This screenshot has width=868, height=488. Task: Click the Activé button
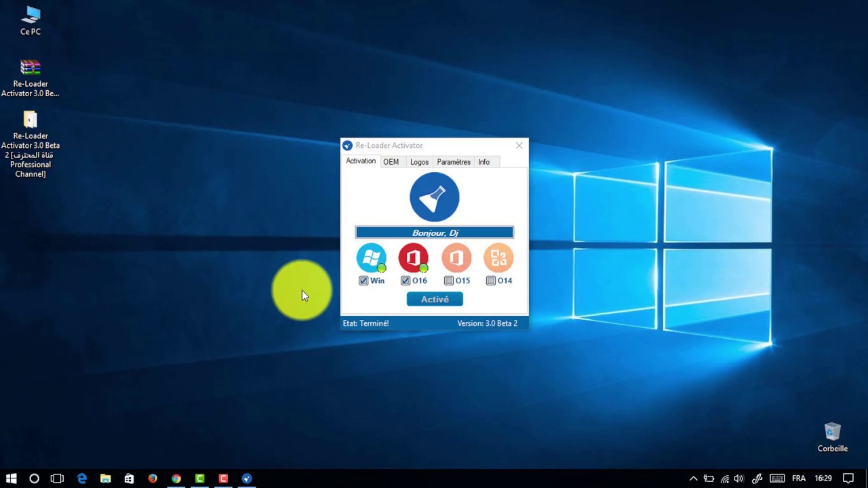tap(435, 299)
